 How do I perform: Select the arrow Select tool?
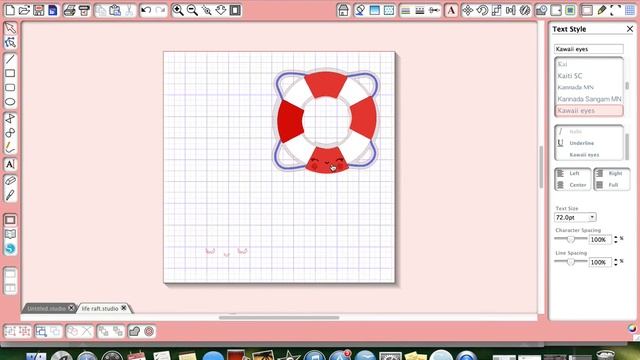10,28
